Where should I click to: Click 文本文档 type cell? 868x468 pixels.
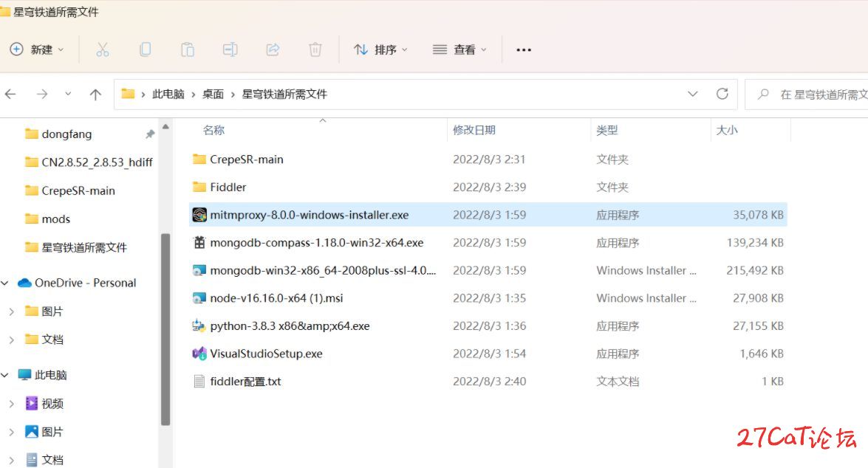tap(618, 381)
